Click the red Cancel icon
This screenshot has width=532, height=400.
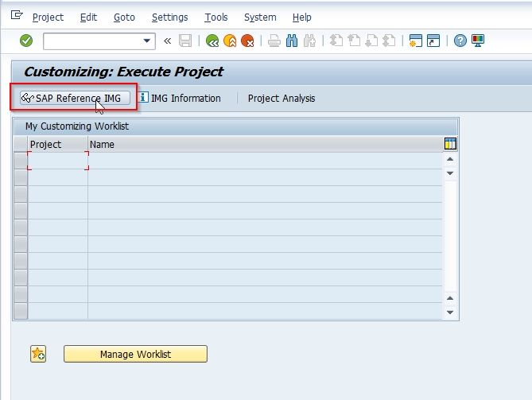247,41
